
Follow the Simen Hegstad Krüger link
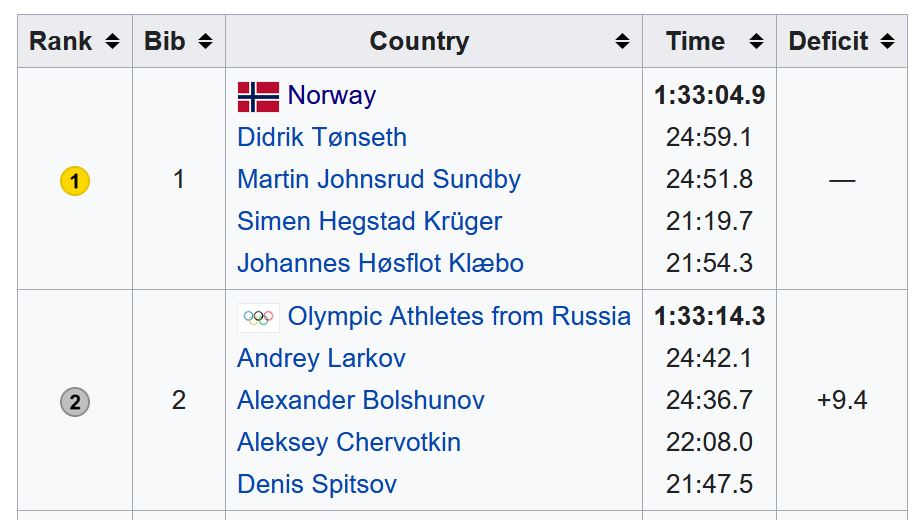[x=369, y=222]
